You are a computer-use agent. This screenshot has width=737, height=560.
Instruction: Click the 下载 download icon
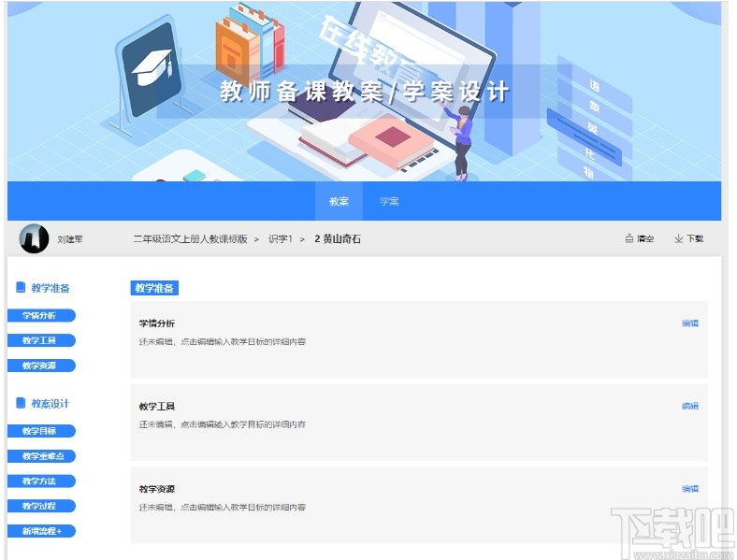click(679, 238)
